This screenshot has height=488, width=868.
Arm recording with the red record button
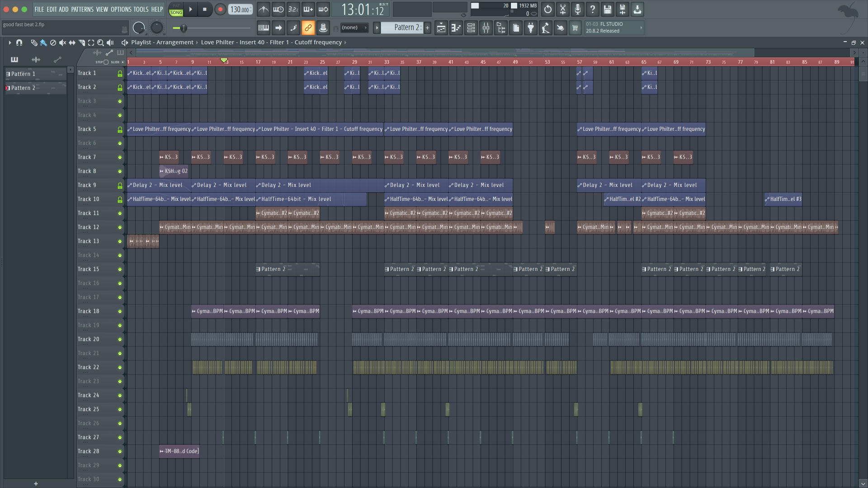(x=220, y=9)
